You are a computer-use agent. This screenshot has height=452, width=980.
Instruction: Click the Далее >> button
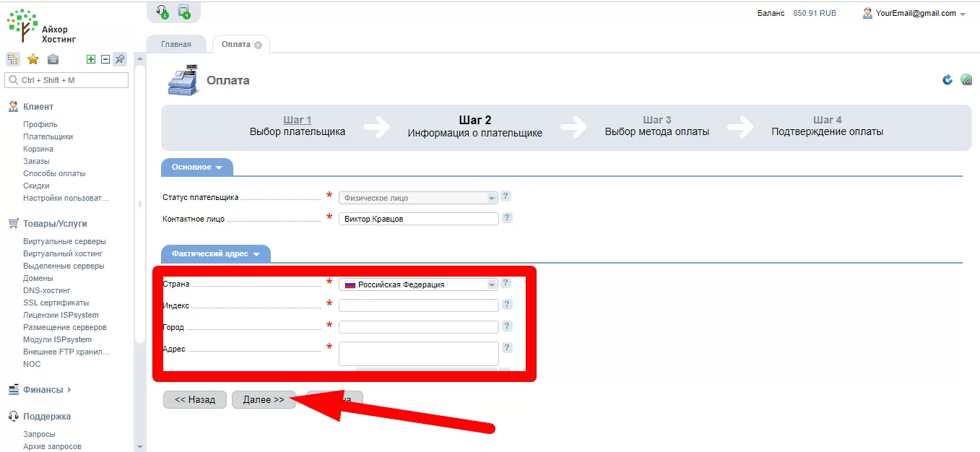pyautogui.click(x=264, y=399)
